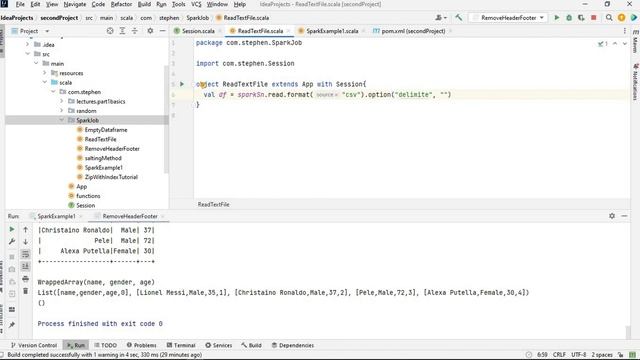Run ReadTextFile from gutter arrow
Image resolution: width=640 pixels, height=360 pixels.
click(182, 84)
